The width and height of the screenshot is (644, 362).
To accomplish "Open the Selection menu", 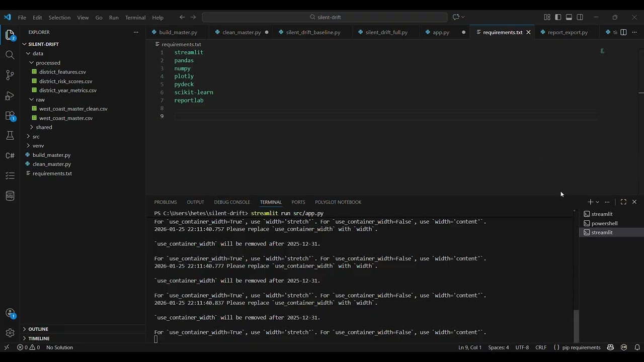I will tap(59, 17).
